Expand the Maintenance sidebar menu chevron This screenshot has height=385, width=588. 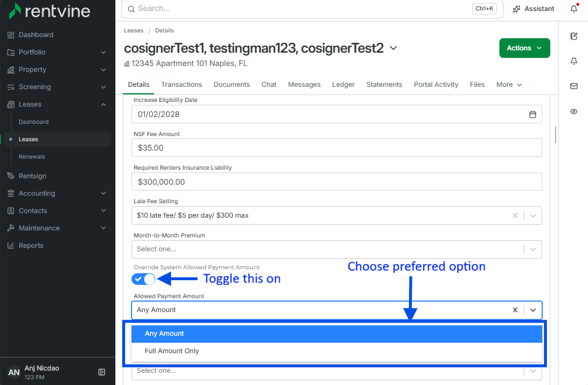pyautogui.click(x=104, y=228)
